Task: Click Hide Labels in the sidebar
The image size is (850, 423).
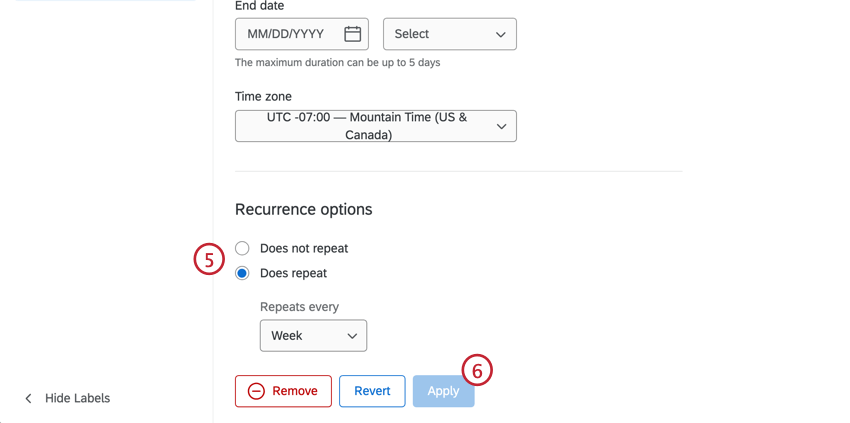Action: [x=78, y=399]
